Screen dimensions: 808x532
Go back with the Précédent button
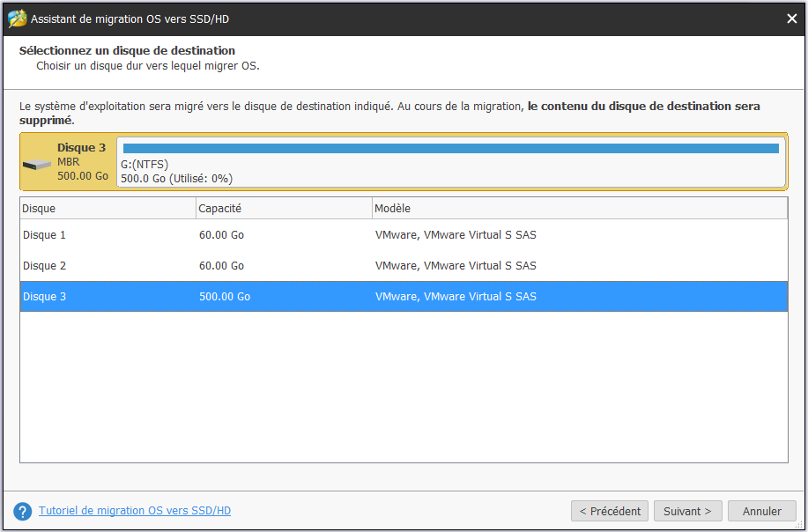(610, 511)
